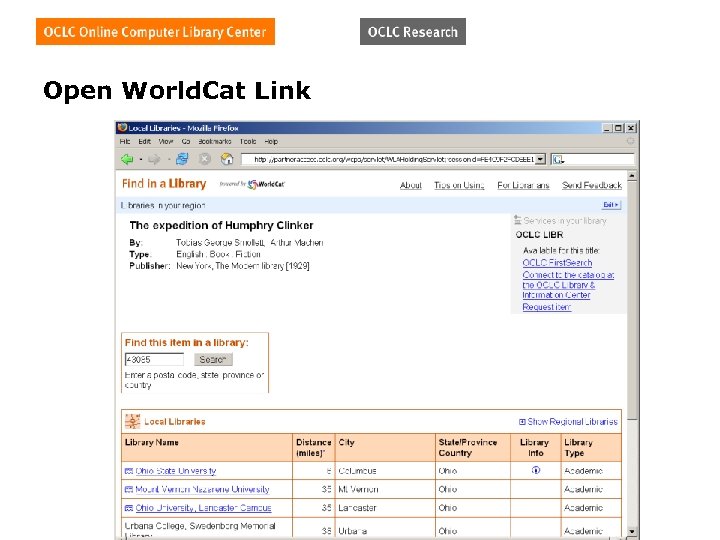
Task: Open the Tips on Using link
Action: click(459, 185)
